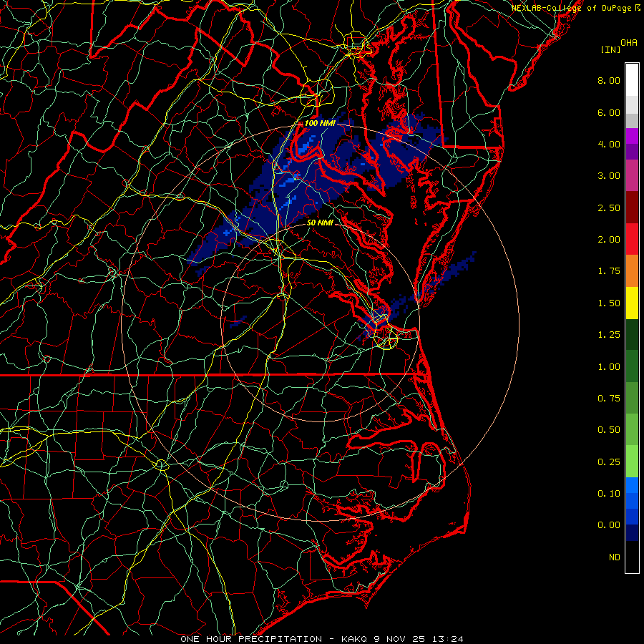Click the ND legend label
Screen dimensions: 644x644
click(x=615, y=557)
